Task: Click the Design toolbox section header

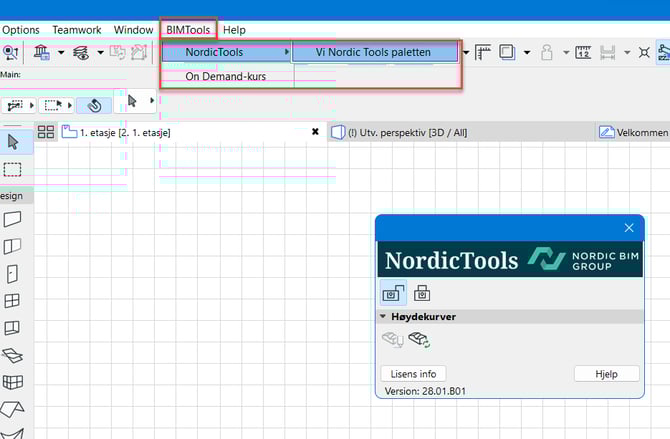Action: (x=16, y=196)
